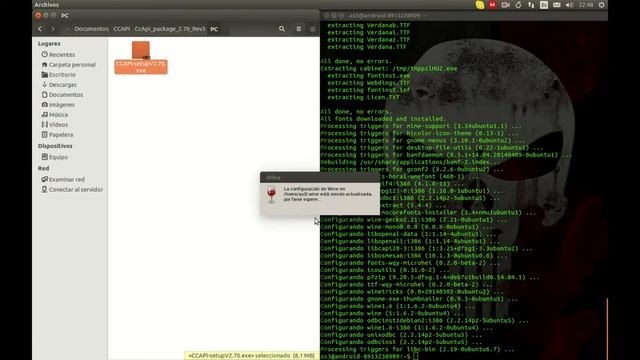
Task: Open the network connections indicator
Action: 531,5
